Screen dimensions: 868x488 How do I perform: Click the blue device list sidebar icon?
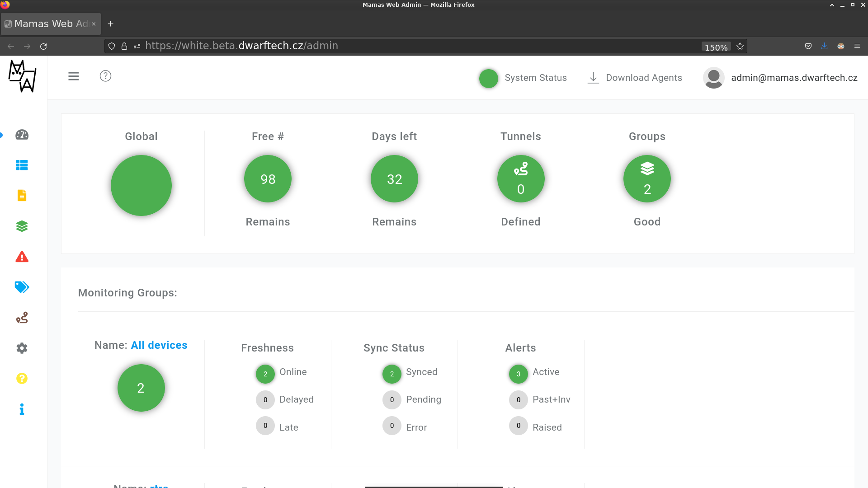22,165
